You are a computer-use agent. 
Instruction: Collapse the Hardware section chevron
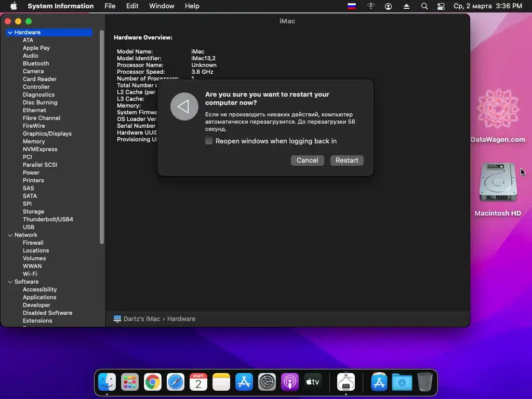(10, 33)
